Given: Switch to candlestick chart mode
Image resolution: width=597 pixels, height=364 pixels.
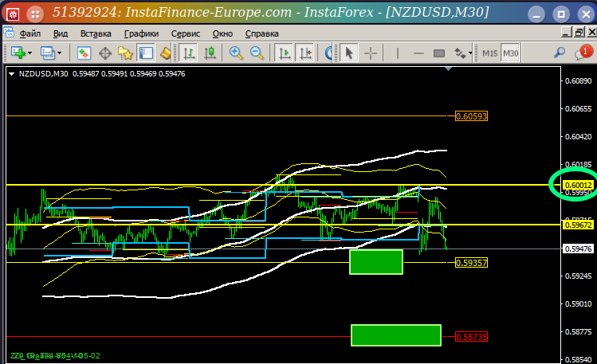Looking at the screenshot, I should click(x=210, y=53).
